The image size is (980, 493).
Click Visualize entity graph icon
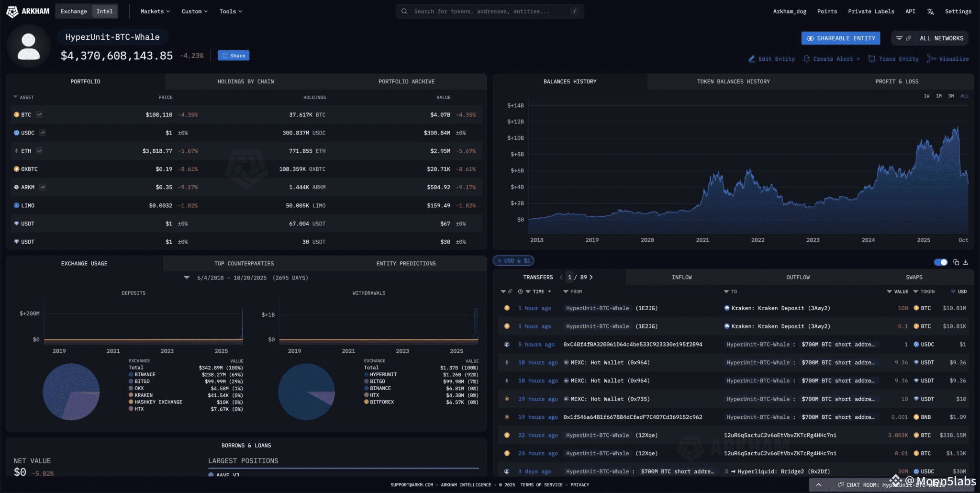[931, 59]
